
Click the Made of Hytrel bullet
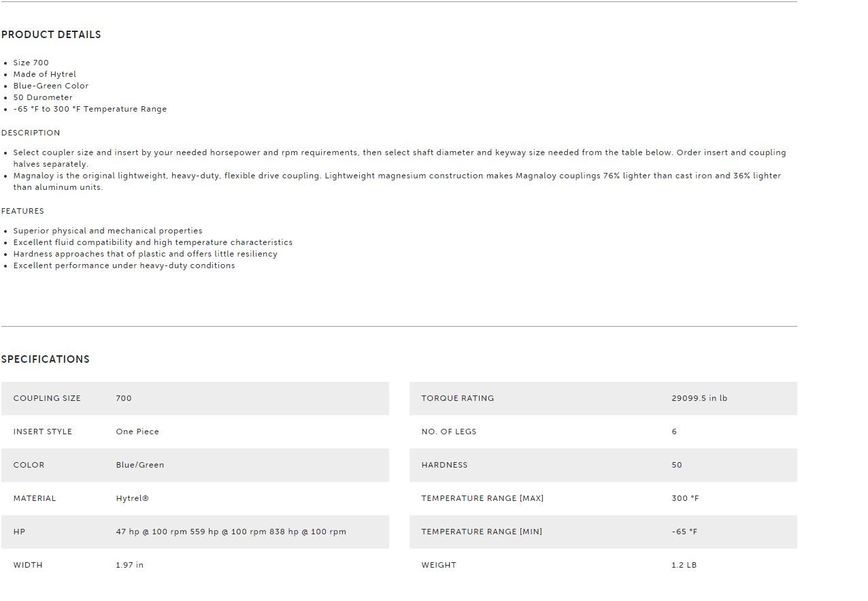click(44, 74)
